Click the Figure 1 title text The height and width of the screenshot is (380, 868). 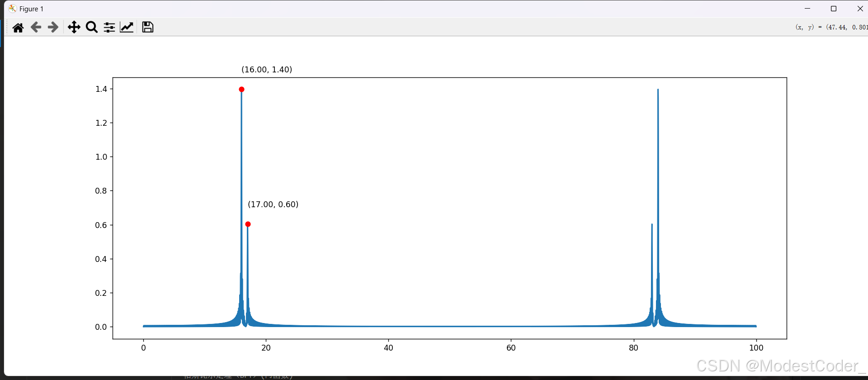coord(32,9)
